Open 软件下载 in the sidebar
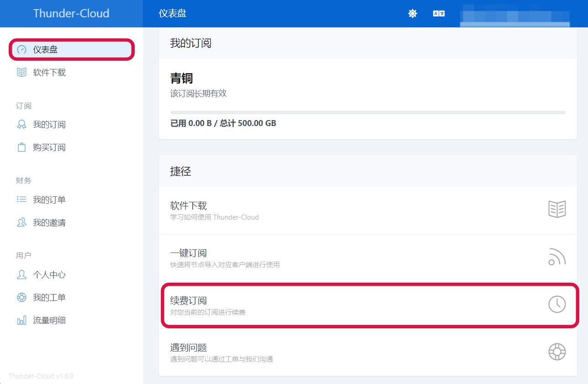 coord(49,73)
